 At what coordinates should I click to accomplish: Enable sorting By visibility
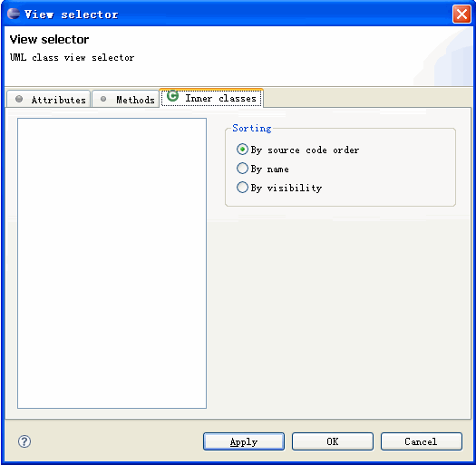(242, 187)
